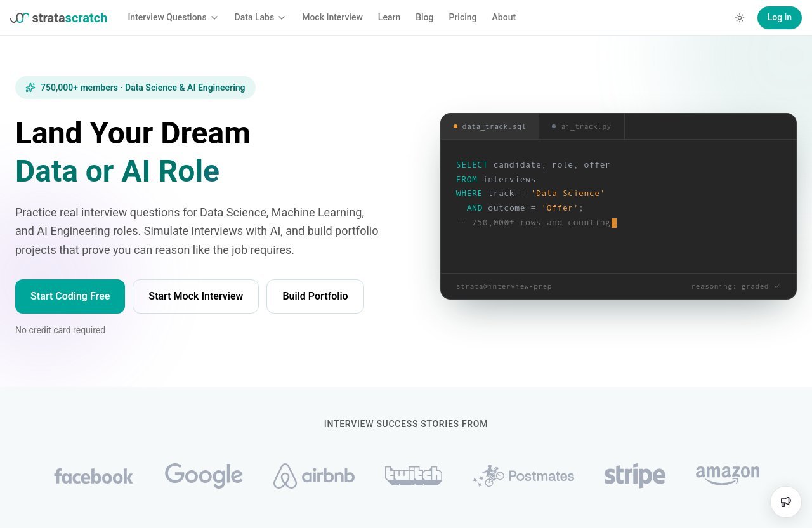Click the StrataScratch logo
The image size is (812, 528).
pyautogui.click(x=58, y=18)
